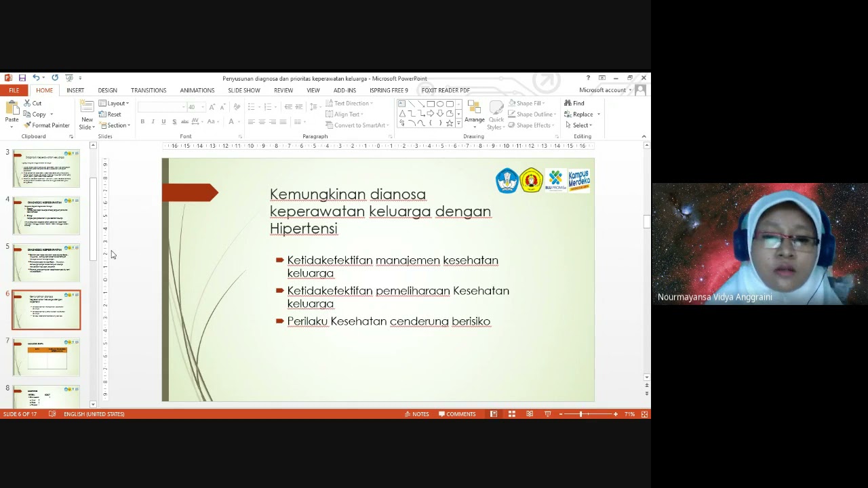Screen dimensions: 868x488
Task: Toggle text Shadow effect
Action: (174, 122)
